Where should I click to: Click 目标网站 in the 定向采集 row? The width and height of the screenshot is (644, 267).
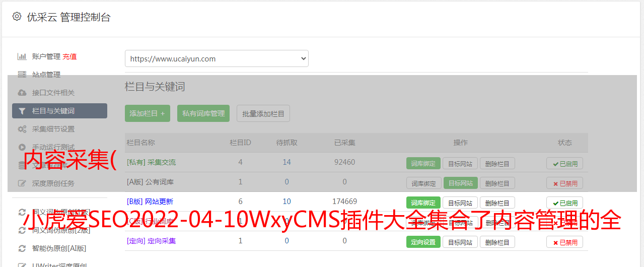(x=460, y=242)
